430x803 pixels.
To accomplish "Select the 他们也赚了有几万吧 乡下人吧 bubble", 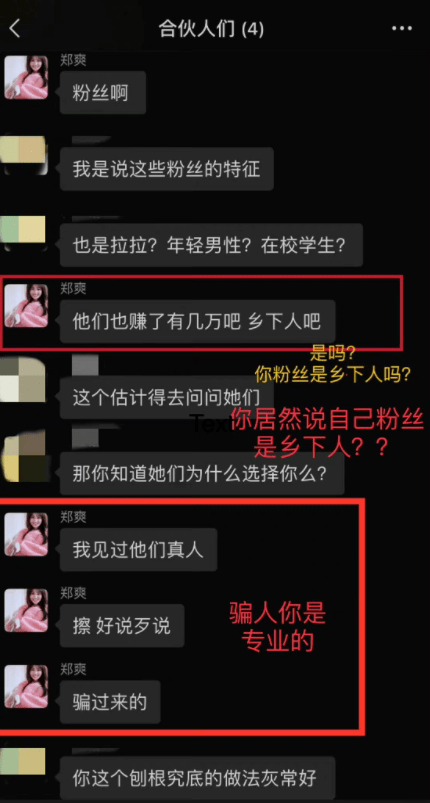I will tap(197, 321).
